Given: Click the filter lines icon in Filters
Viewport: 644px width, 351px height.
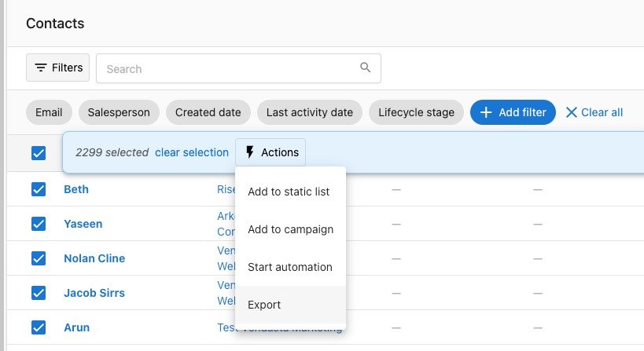Looking at the screenshot, I should click(x=41, y=68).
